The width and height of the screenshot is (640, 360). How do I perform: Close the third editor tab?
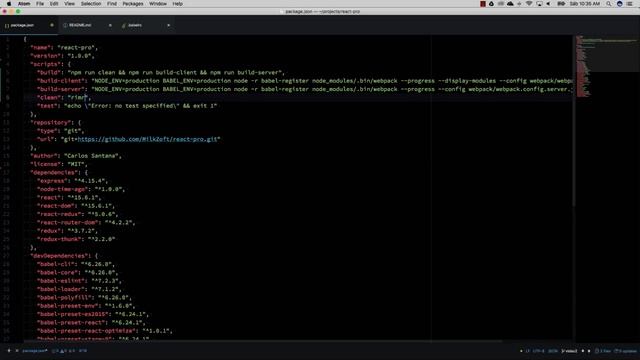pyautogui.click(x=169, y=25)
